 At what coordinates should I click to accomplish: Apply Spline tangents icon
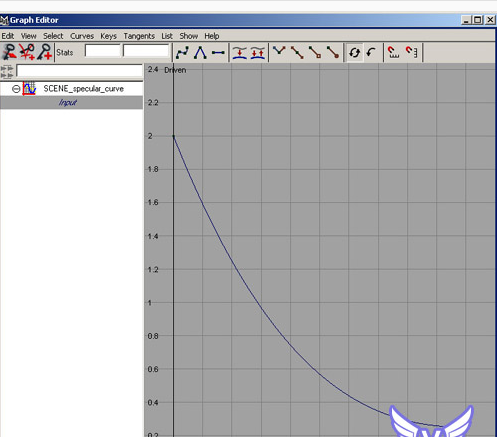coord(182,53)
